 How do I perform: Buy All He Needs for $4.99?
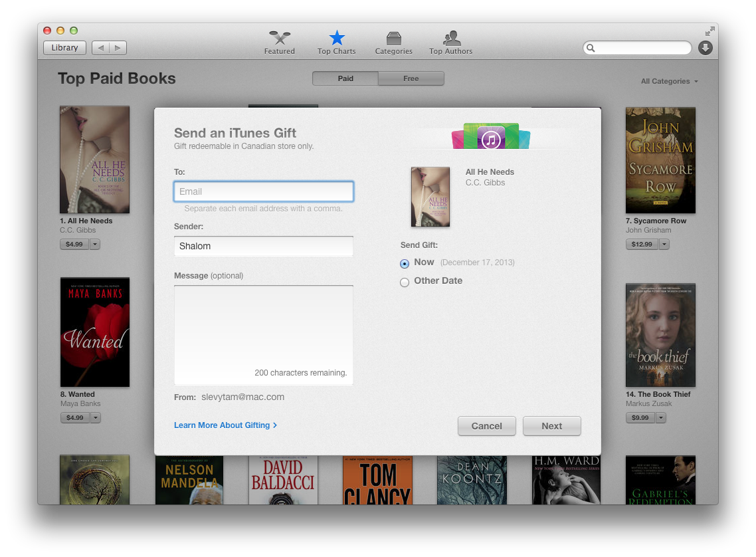(x=74, y=245)
